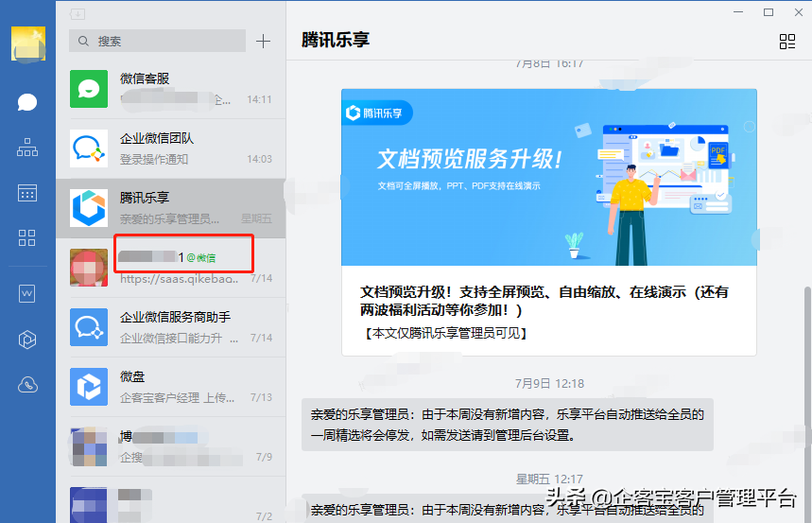812x523 pixels.
Task: Click the saas.qikebao link preview
Action: tap(180, 278)
